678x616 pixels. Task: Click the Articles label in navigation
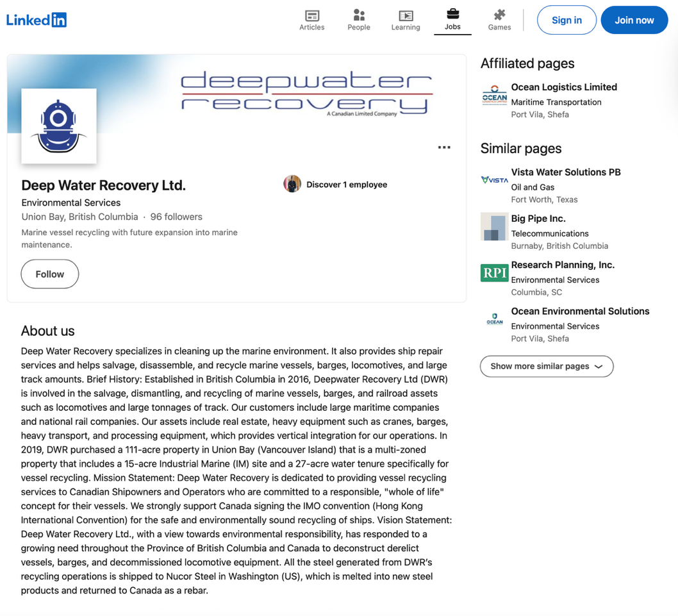[311, 28]
